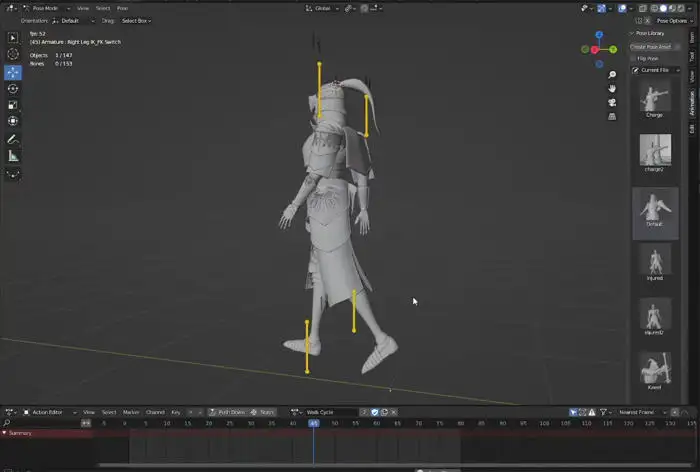The width and height of the screenshot is (700, 472).
Task: Switch orthographic/perspective grid icon
Action: pos(612,116)
